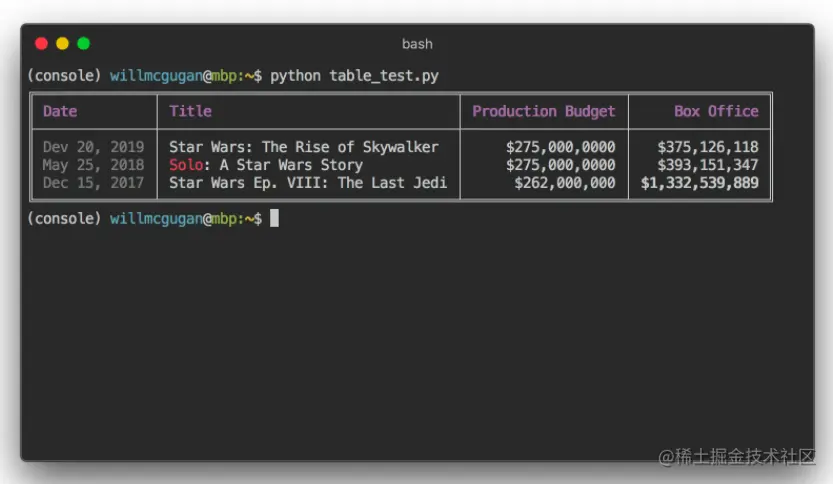Click '(console)' in the first prompt line

pos(64,75)
